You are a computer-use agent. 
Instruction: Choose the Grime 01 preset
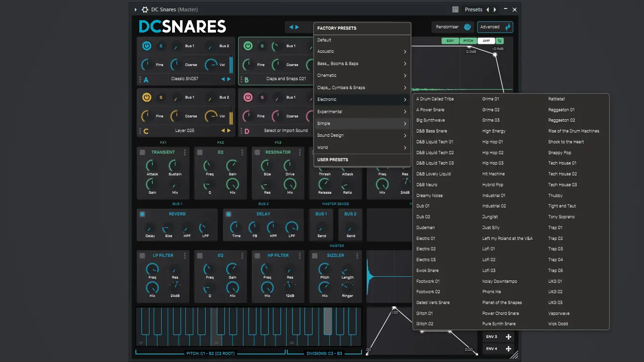tap(490, 99)
